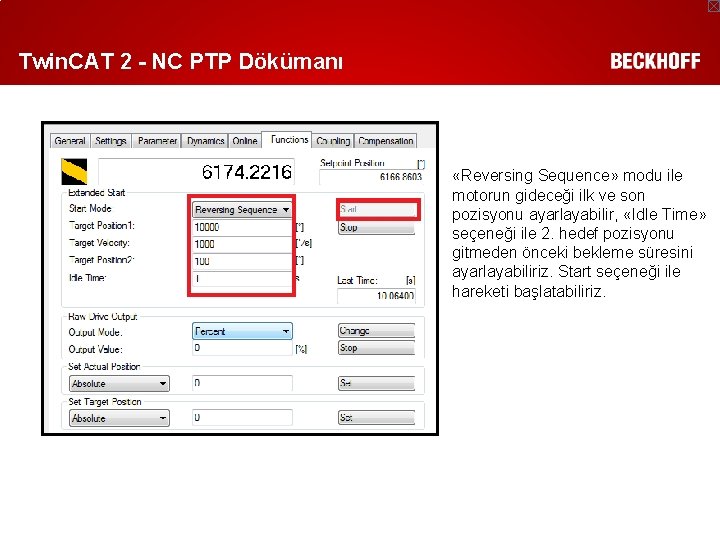This screenshot has height=540, width=720.
Task: Click the Idle Time label
Action: tap(87, 278)
